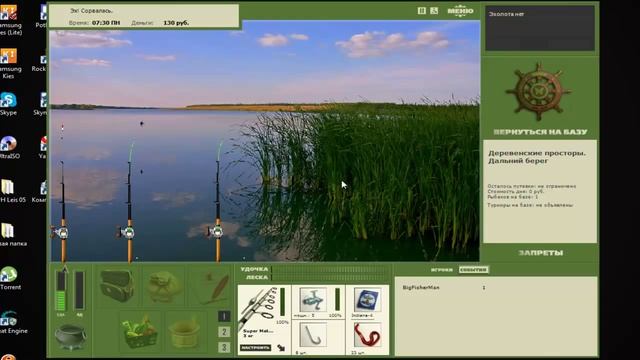Select the fishing hook item
The height and width of the screenshot is (360, 640).
coord(313,335)
